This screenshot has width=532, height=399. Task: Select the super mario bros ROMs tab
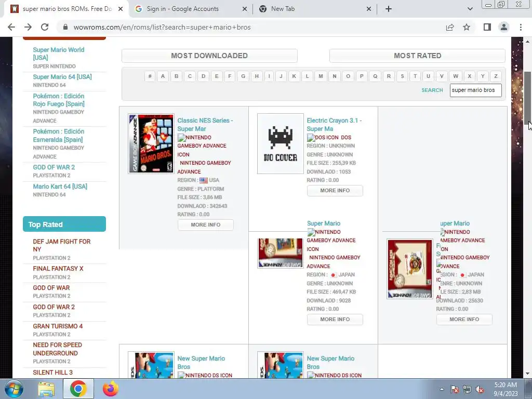point(66,9)
